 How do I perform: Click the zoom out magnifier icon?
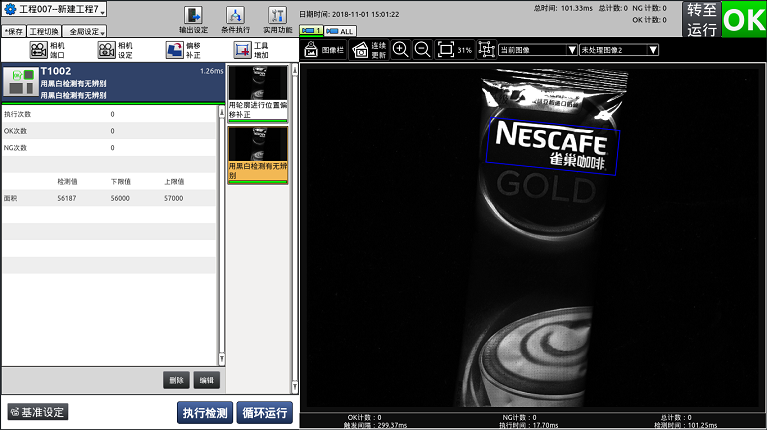pos(422,49)
